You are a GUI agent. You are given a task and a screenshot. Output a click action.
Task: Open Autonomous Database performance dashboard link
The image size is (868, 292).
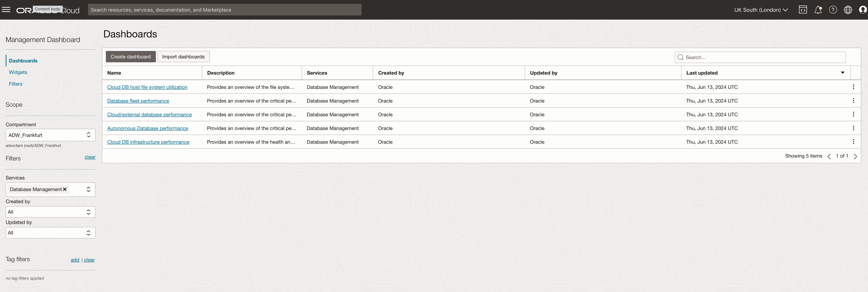147,128
